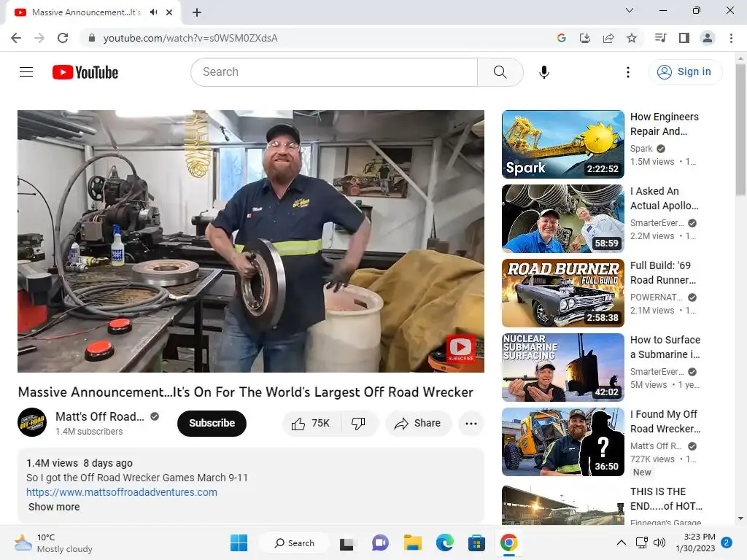Focus the YouTube search field
Viewport: 747px width, 560px height.
pos(334,72)
